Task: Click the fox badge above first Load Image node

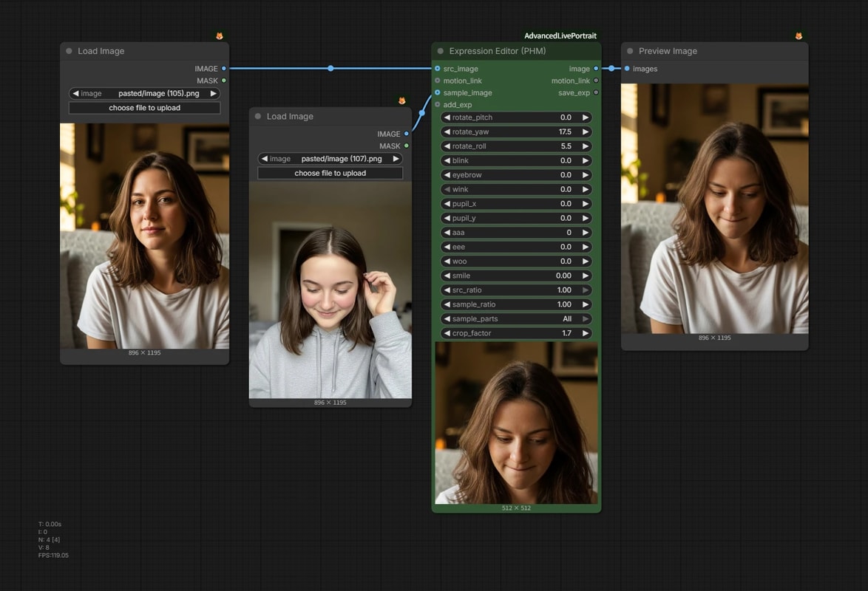Action: click(219, 36)
